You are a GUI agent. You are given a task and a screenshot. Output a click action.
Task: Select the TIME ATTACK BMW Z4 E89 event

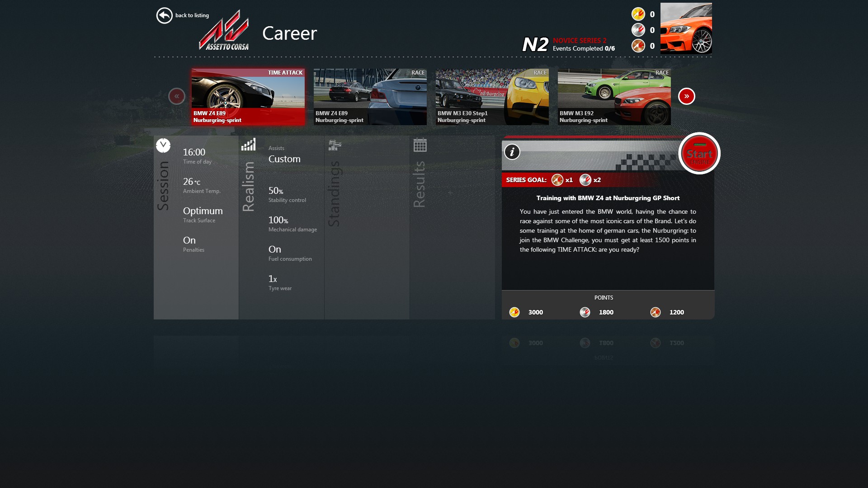click(x=248, y=96)
